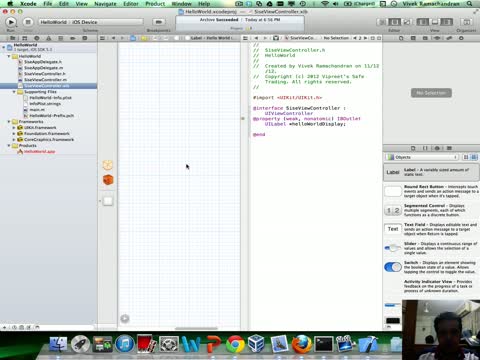Open the File menu
480x360 pixels.
pos(48,4)
